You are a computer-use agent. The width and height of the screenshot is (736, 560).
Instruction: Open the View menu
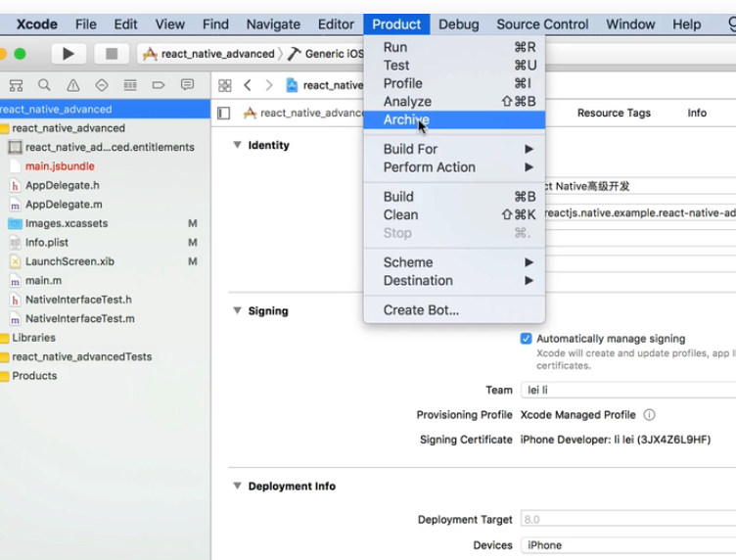click(170, 24)
